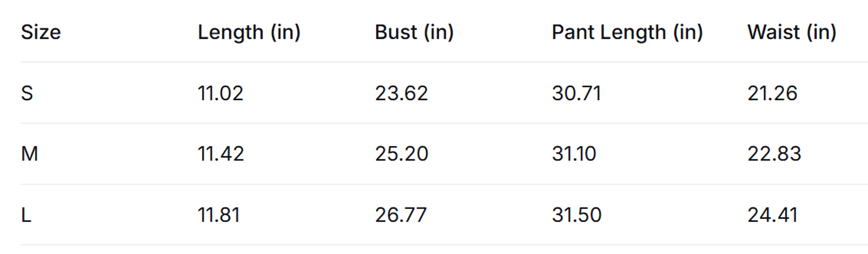
Task: Click the 23.62 bust value
Action: pos(402,93)
